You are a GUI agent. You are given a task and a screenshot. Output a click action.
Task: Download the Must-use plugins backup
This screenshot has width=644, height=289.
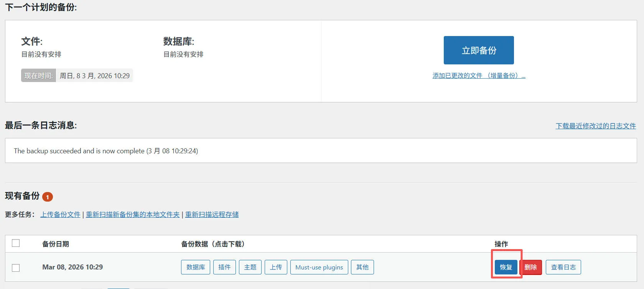coord(319,267)
